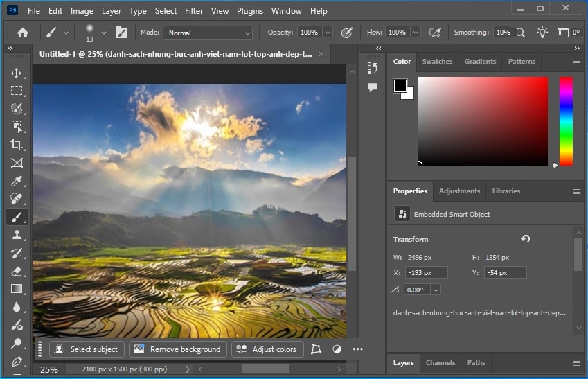Select the Eraser tool

coord(17,271)
